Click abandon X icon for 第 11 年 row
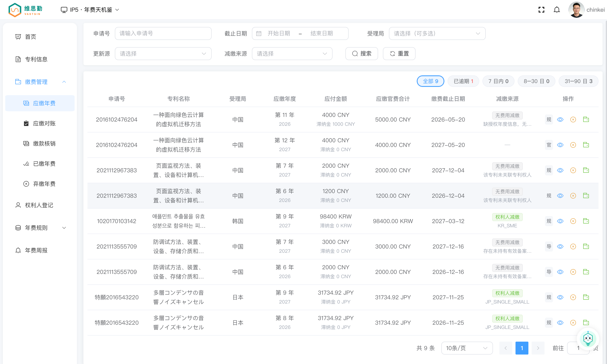 573,120
